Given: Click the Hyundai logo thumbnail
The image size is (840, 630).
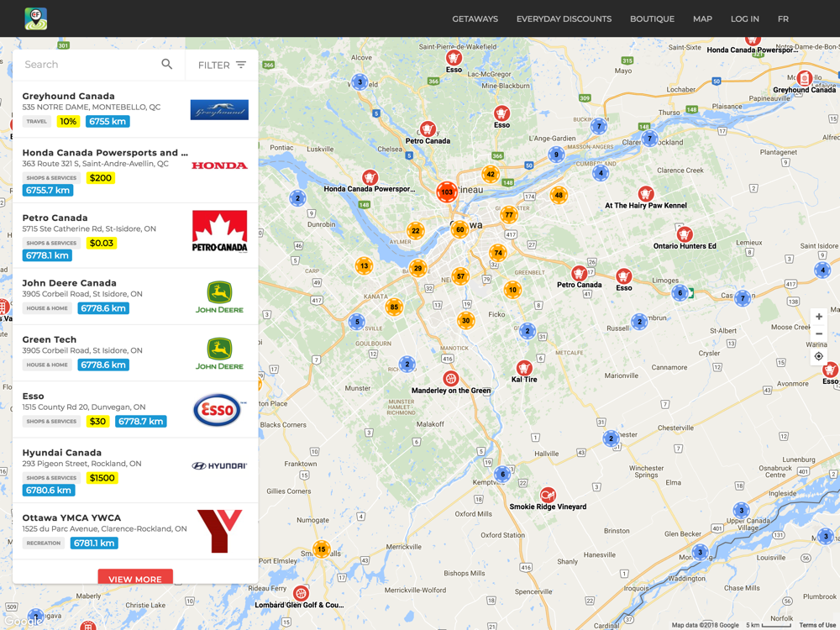Looking at the screenshot, I should click(219, 466).
